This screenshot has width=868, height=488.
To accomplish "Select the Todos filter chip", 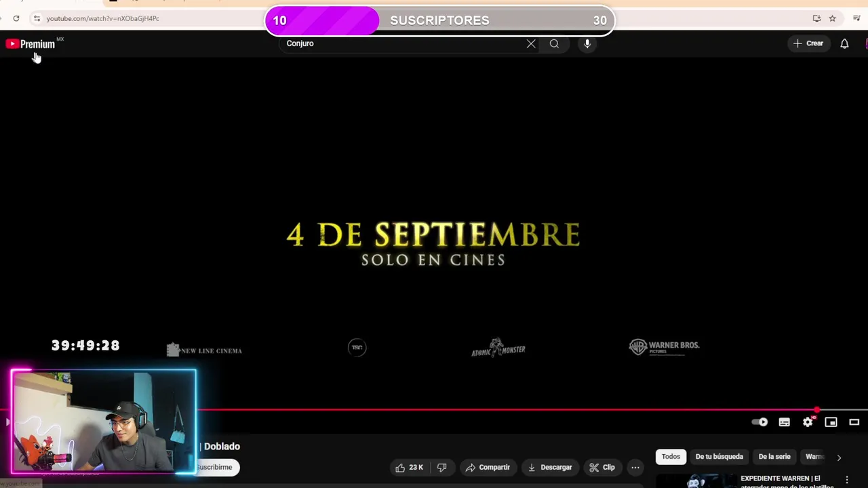I will tap(671, 457).
